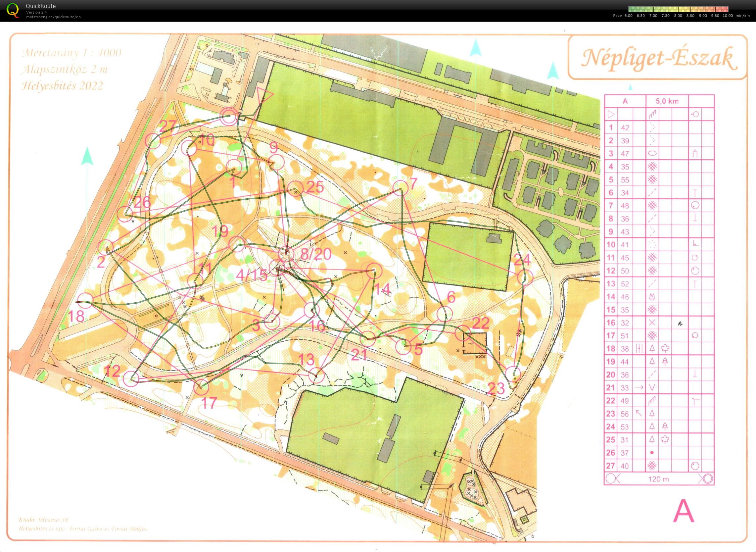
Task: Click control code 56 in the description table
Action: pyautogui.click(x=625, y=414)
